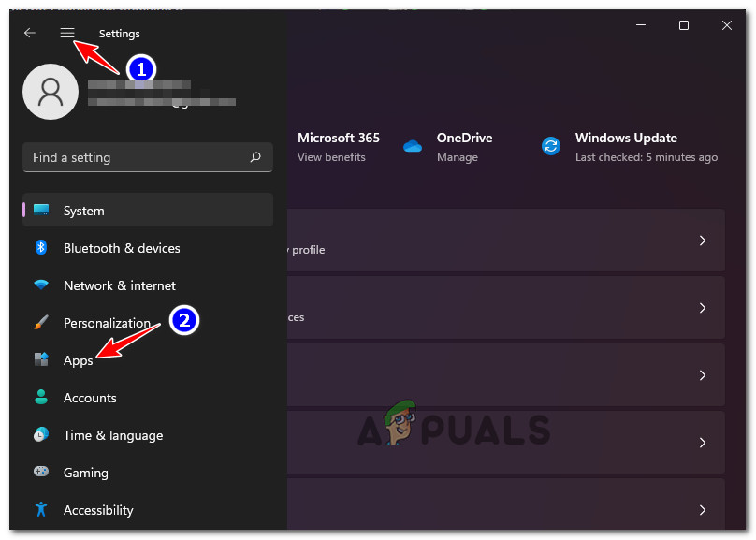Click the Bluetooth icon in sidebar

(41, 247)
